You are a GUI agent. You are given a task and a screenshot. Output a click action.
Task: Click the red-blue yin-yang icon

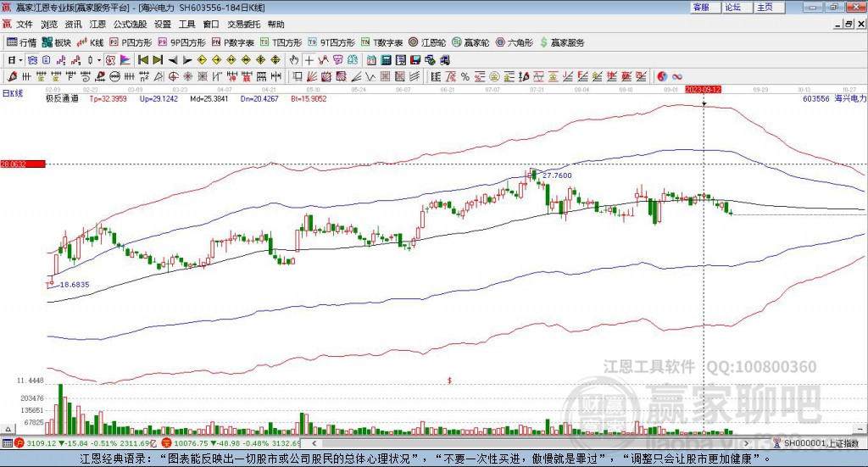click(661, 77)
